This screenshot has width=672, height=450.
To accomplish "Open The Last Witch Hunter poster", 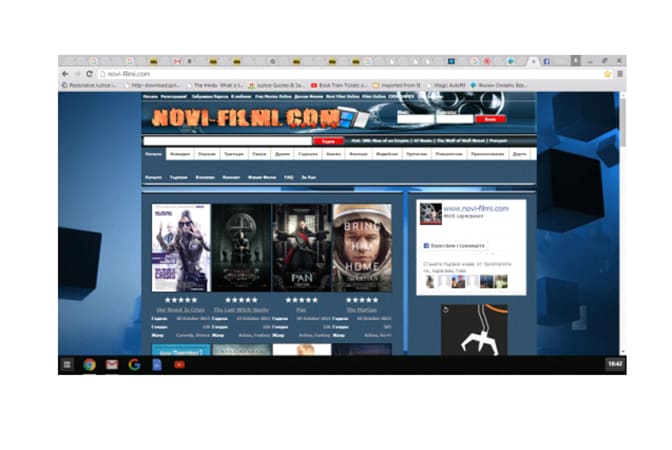I will [x=242, y=248].
